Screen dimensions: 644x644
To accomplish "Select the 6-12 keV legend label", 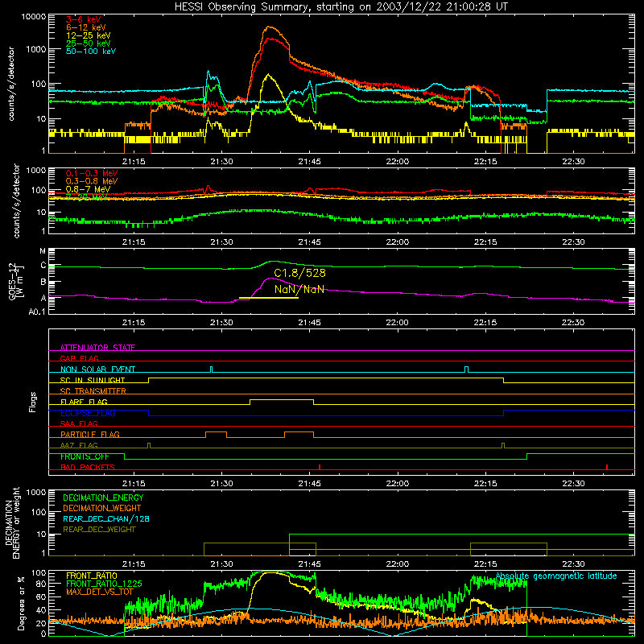I will click(86, 27).
